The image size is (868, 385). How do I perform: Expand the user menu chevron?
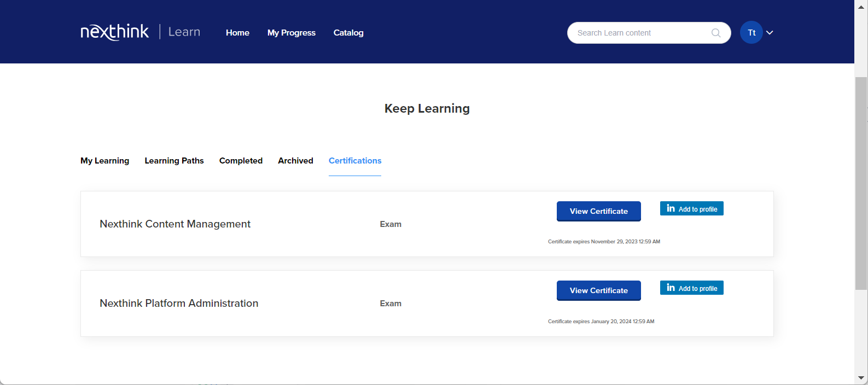(770, 33)
